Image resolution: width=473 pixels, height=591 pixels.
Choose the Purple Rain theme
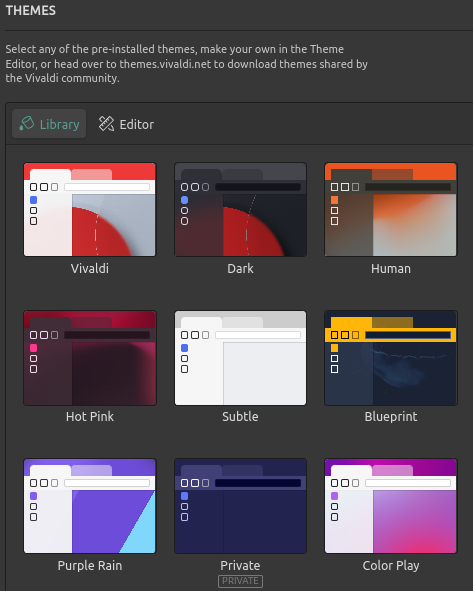(90, 506)
